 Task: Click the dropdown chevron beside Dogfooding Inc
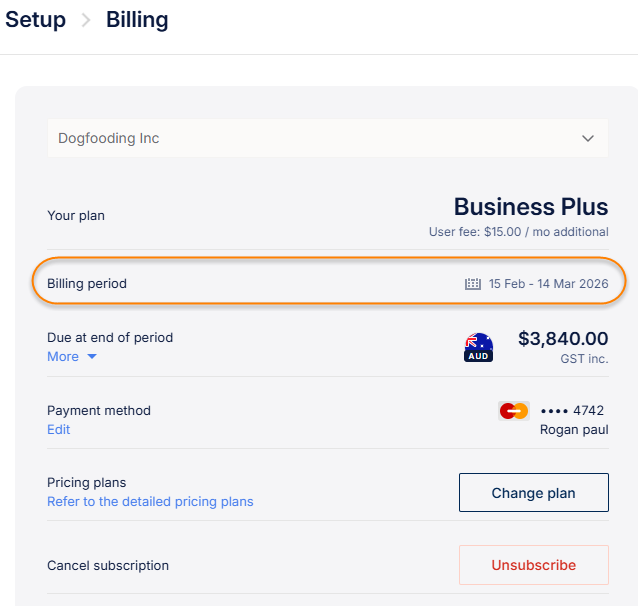(x=588, y=139)
